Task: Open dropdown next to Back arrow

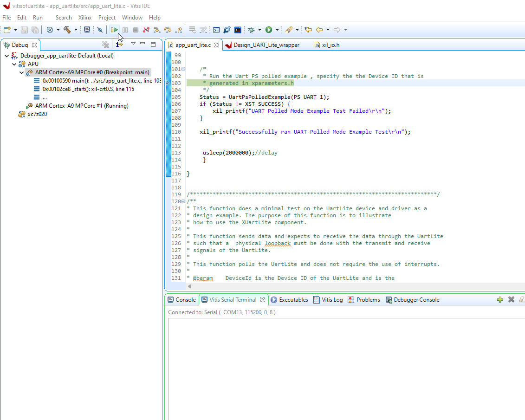Action: tap(328, 30)
